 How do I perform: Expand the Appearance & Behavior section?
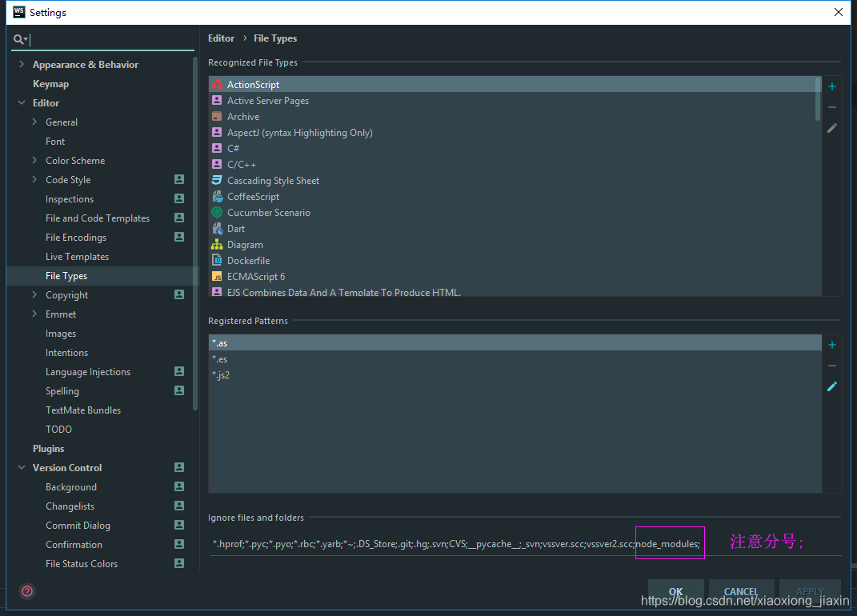pos(22,64)
